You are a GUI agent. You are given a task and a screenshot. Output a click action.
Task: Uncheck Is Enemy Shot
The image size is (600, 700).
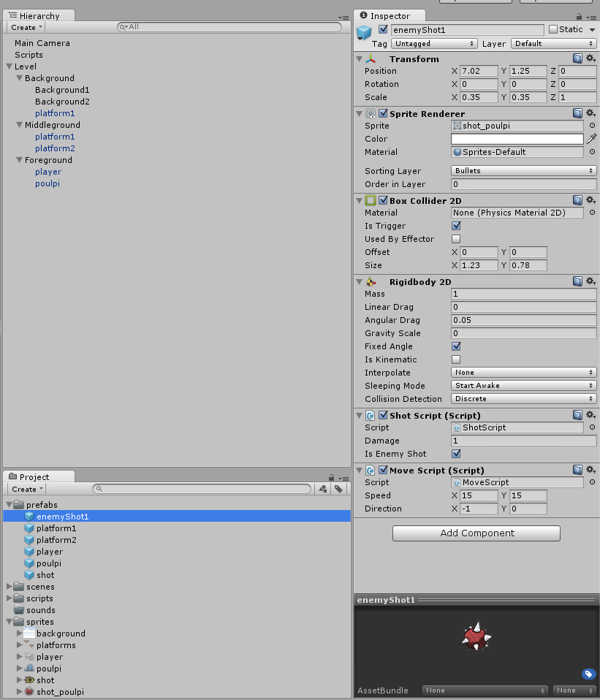click(x=456, y=454)
